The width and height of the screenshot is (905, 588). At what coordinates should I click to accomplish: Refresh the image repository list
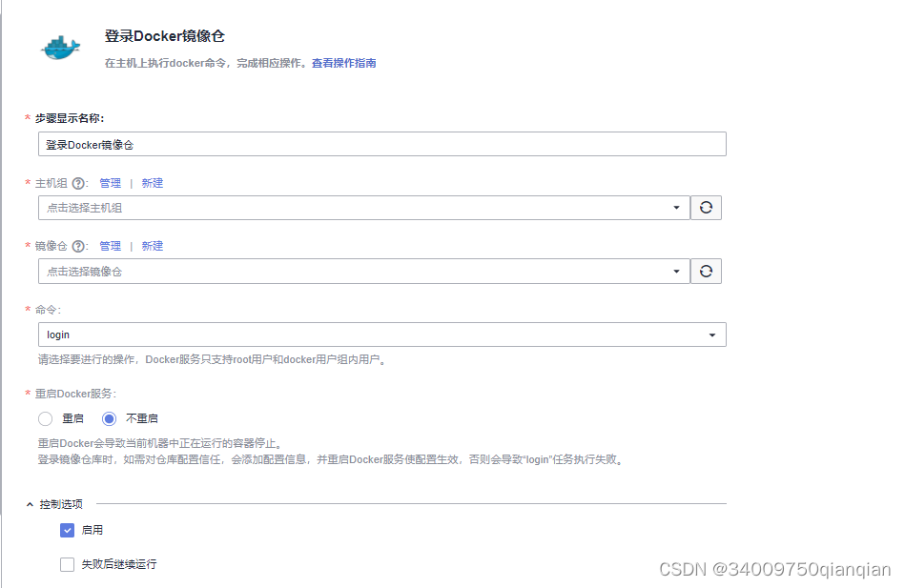706,272
